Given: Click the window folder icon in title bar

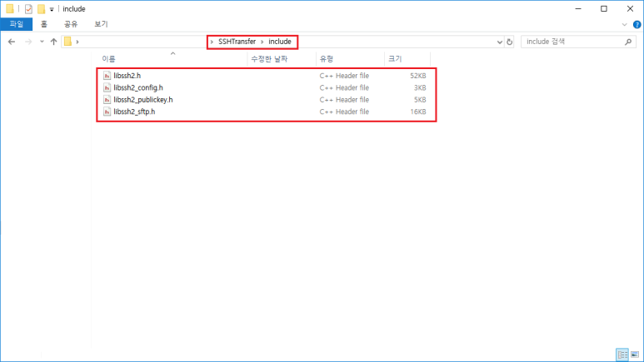Looking at the screenshot, I should [10, 8].
